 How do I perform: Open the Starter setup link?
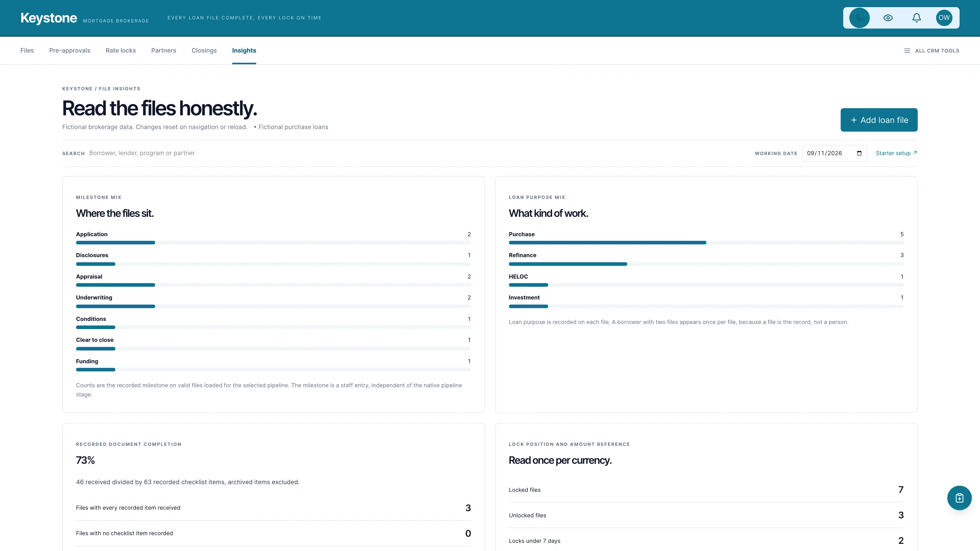(x=896, y=153)
